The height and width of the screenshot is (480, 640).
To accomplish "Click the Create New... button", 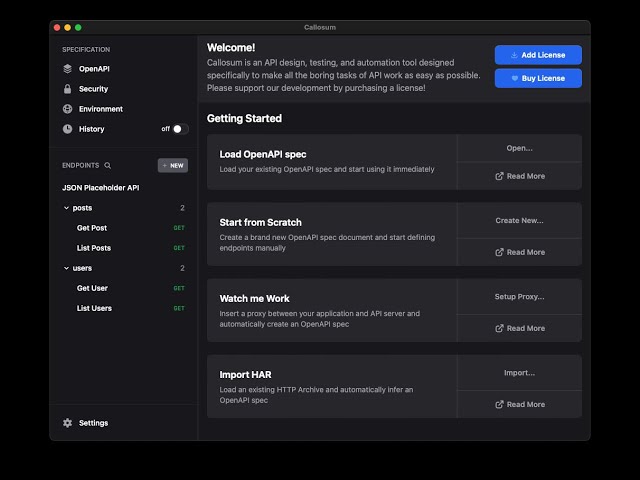I will (x=519, y=220).
